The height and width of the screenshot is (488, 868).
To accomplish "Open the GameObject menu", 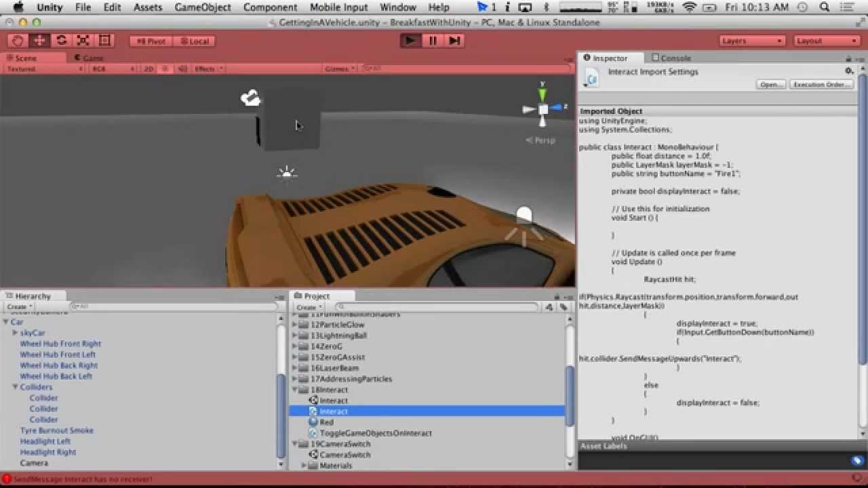I will 203,7.
